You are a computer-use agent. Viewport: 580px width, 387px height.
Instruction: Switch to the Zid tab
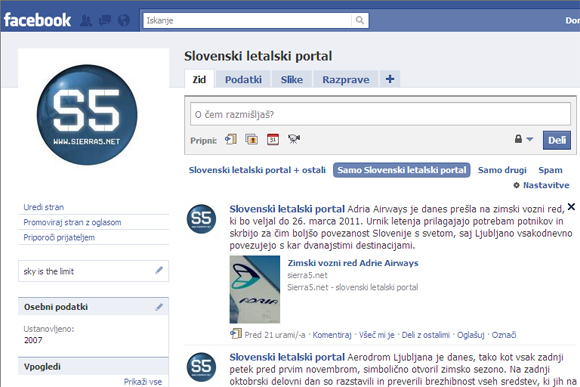199,79
